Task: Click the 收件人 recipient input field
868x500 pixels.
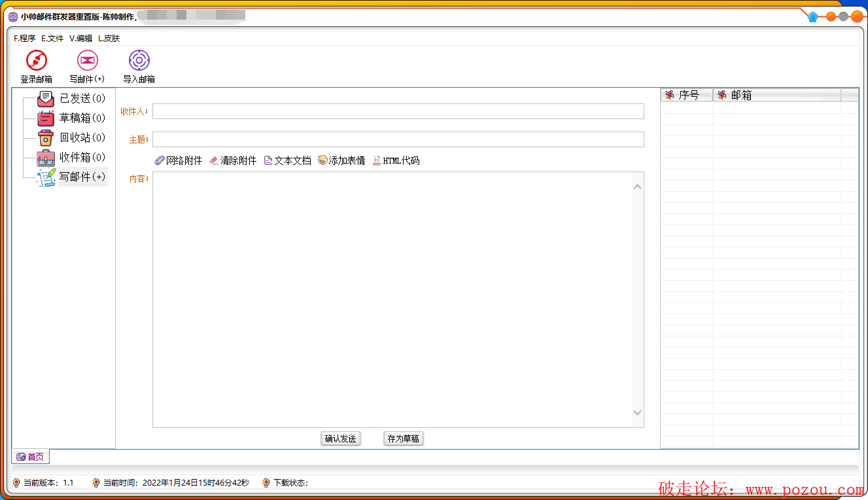Action: (x=398, y=111)
